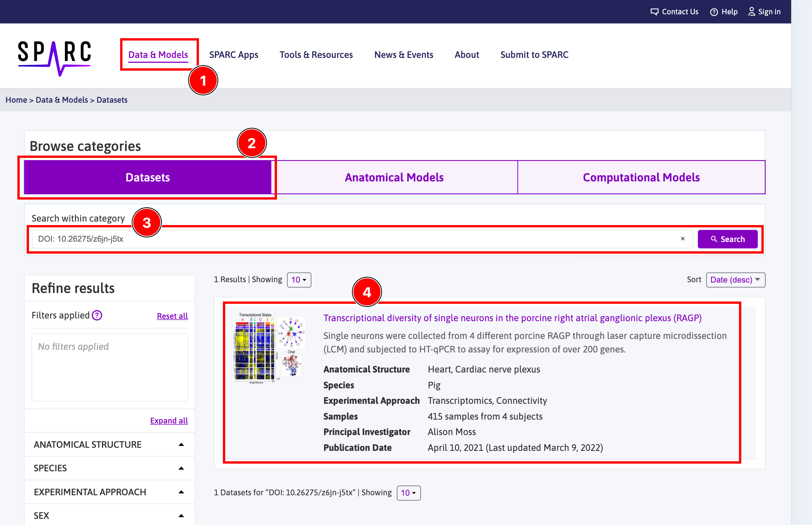The height and width of the screenshot is (525, 812).
Task: Click the Expand all link
Action: coord(169,421)
